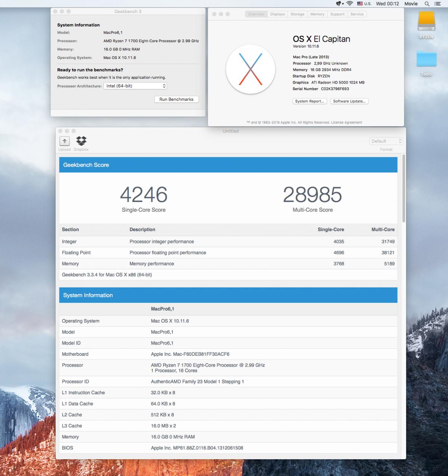Image resolution: width=448 pixels, height=476 pixels.
Task: Click the Integer single-core value 4035
Action: [339, 242]
